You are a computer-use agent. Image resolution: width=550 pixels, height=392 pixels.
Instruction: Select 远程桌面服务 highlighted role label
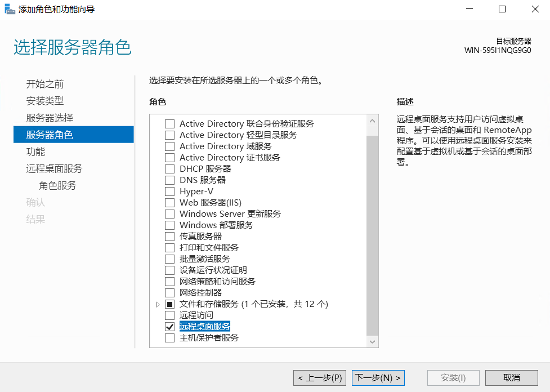(205, 326)
